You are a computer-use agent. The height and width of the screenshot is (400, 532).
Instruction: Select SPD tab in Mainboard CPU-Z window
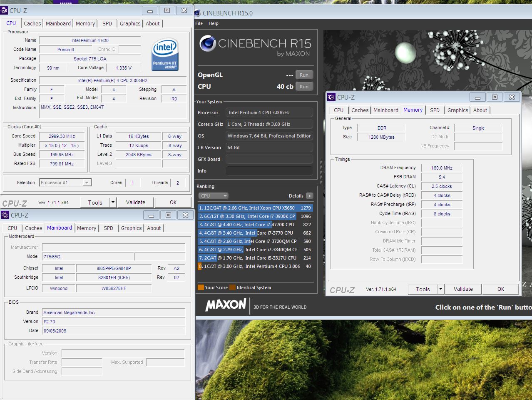[108, 228]
